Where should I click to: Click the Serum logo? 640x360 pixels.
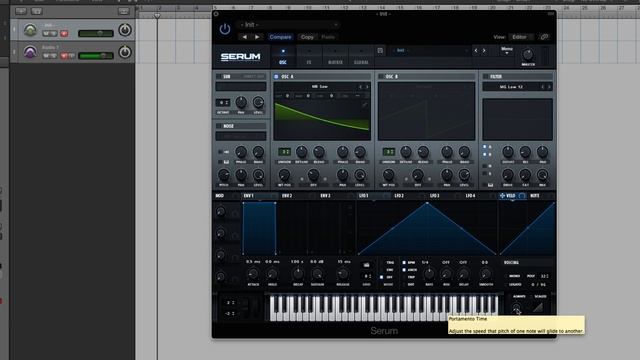pyautogui.click(x=240, y=57)
